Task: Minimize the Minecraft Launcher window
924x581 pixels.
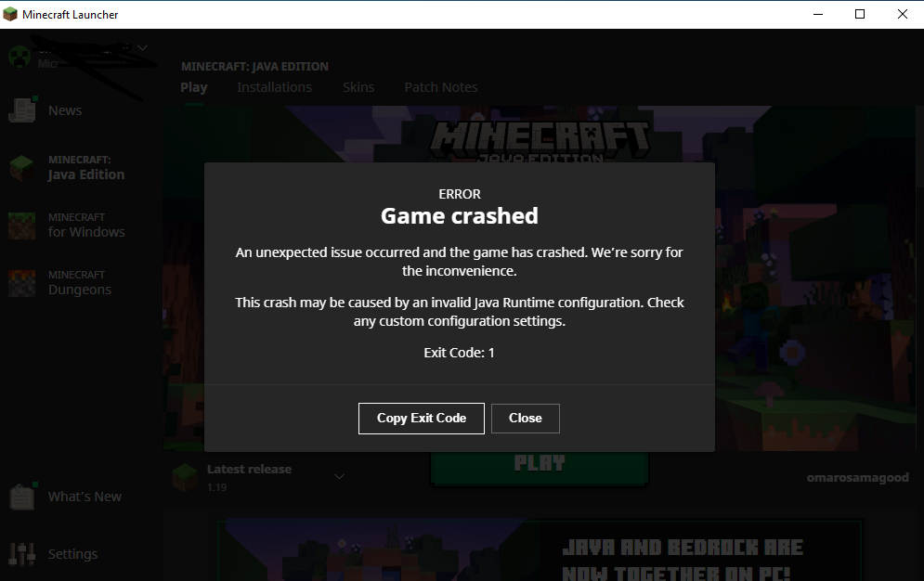Action: (818, 14)
